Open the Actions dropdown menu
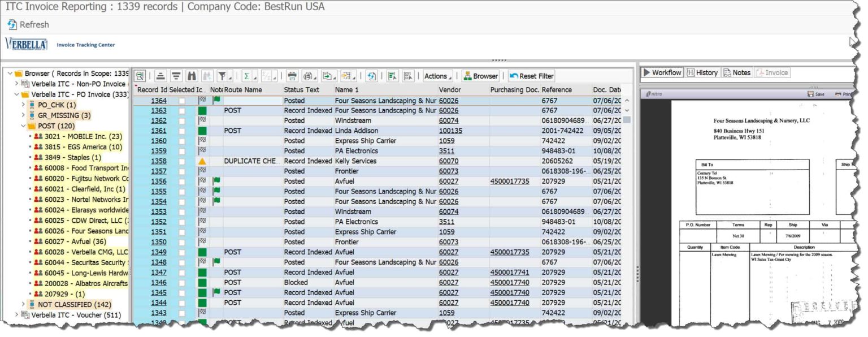Screen dimensions: 868x337 [x=437, y=76]
